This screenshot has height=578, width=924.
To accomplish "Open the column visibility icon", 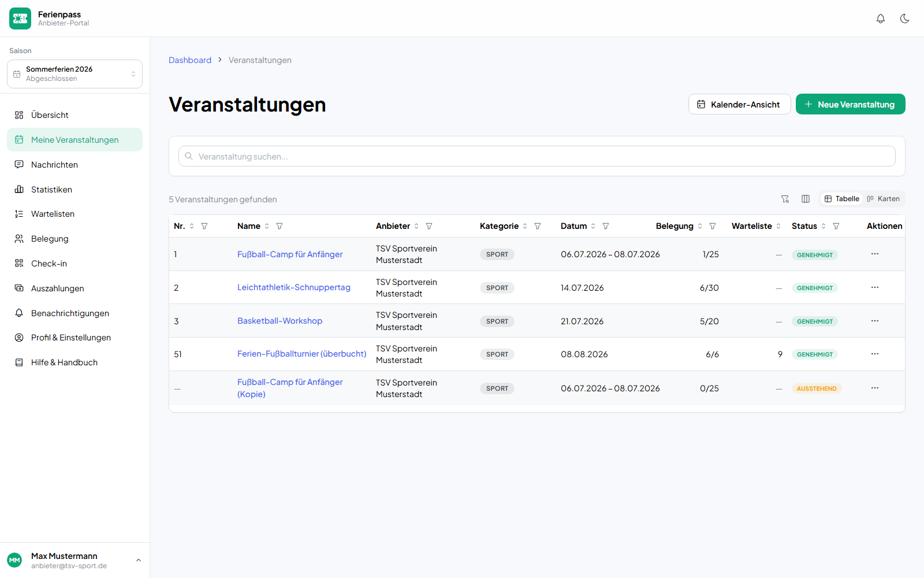I will [806, 199].
